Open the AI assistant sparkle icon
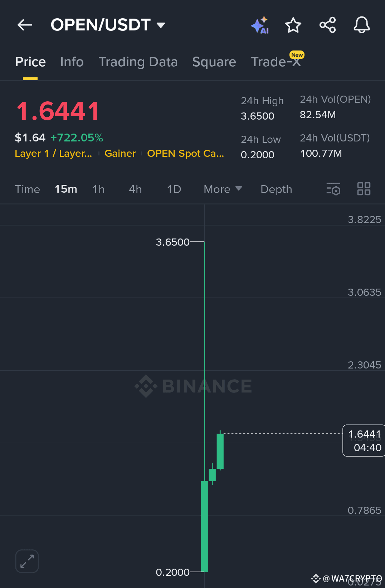The height and width of the screenshot is (588, 385). 260,25
